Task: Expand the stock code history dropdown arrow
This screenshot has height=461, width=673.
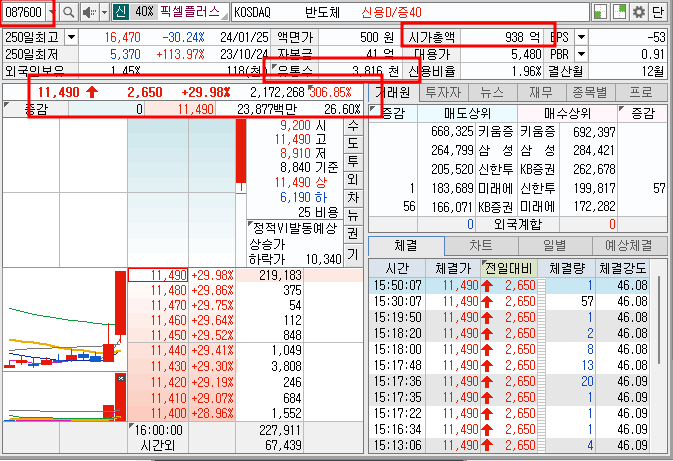Action: coord(52,12)
